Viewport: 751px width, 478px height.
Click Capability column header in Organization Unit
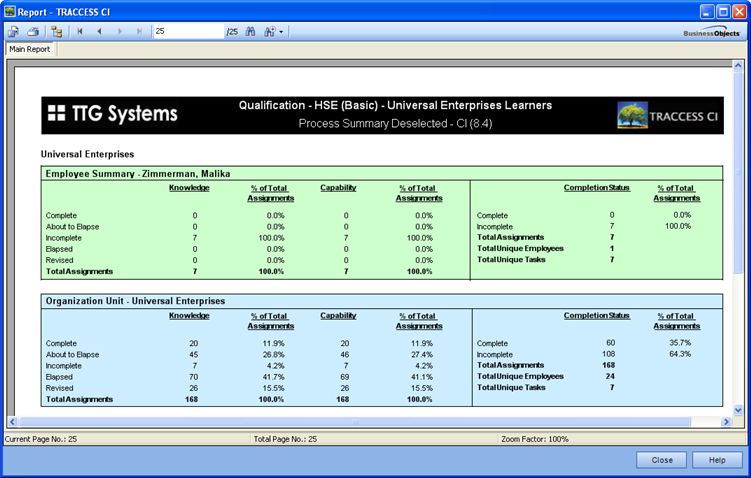click(x=338, y=316)
